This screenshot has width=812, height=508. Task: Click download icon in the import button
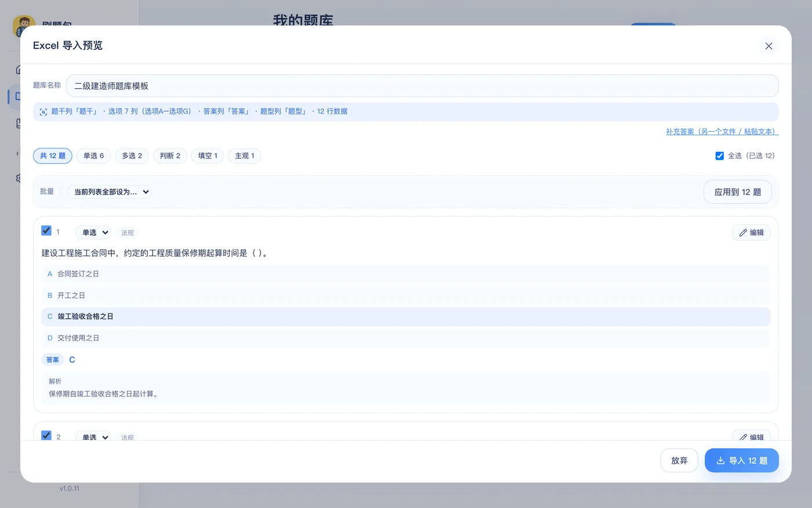click(720, 460)
